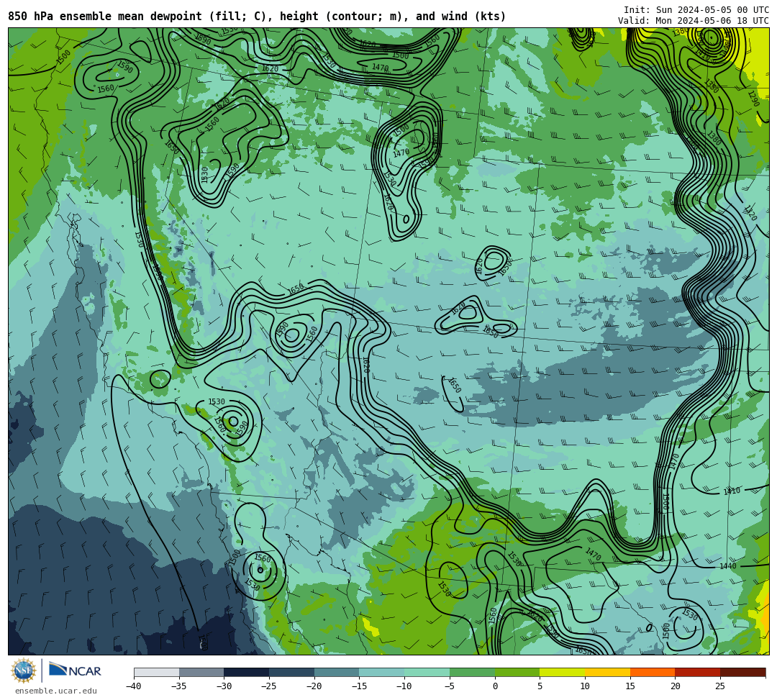Click the 25+ dark brown swatch
777x700 pixels.
pyautogui.click(x=742, y=672)
